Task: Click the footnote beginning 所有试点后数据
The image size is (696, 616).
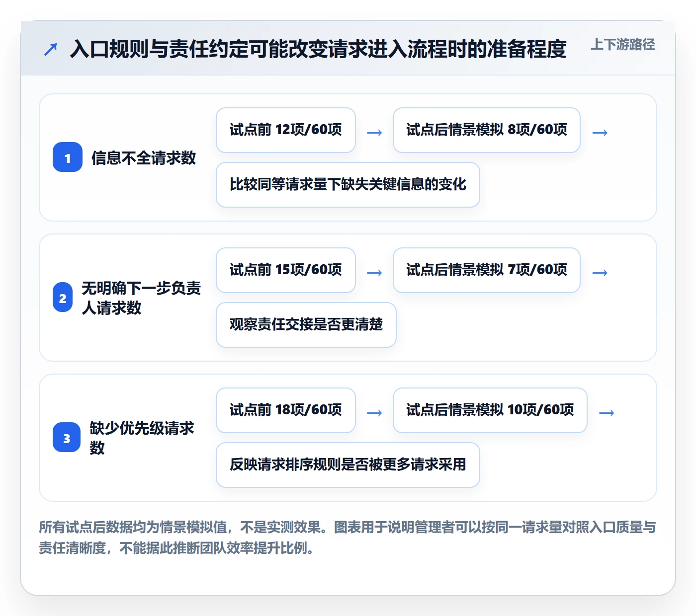Action: (348, 538)
